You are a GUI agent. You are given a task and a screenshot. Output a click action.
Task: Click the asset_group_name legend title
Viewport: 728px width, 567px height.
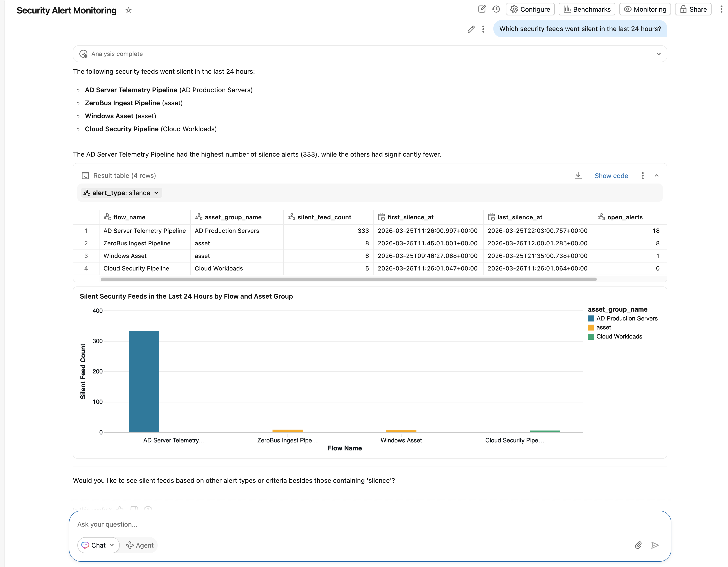617,310
